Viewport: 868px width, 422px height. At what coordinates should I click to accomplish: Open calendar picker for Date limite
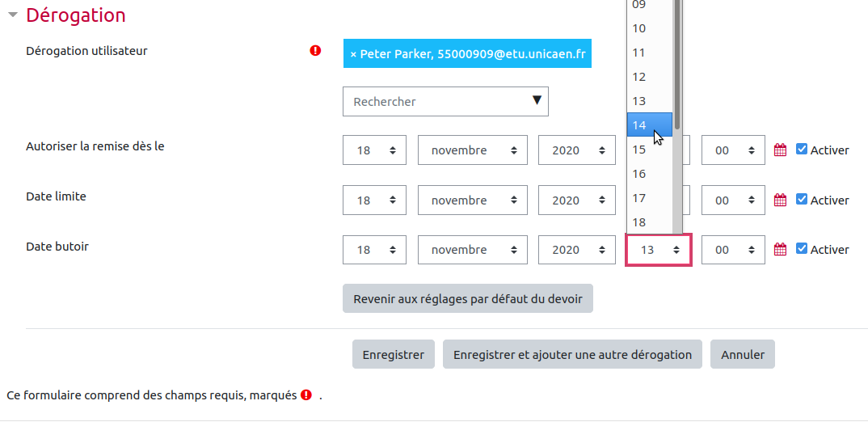click(x=780, y=200)
